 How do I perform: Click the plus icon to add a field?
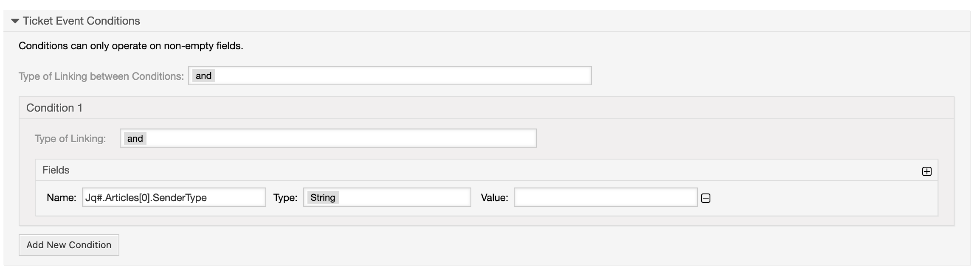tap(926, 171)
